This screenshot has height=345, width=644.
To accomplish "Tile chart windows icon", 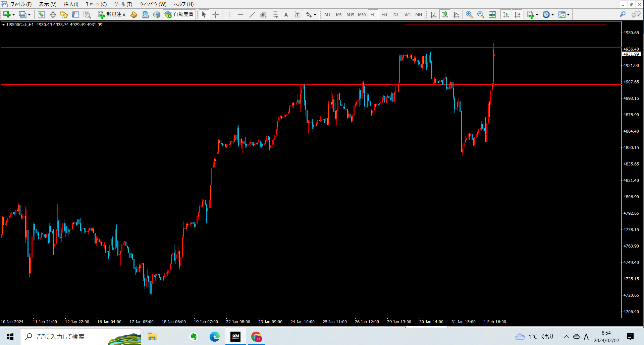I will (x=492, y=14).
